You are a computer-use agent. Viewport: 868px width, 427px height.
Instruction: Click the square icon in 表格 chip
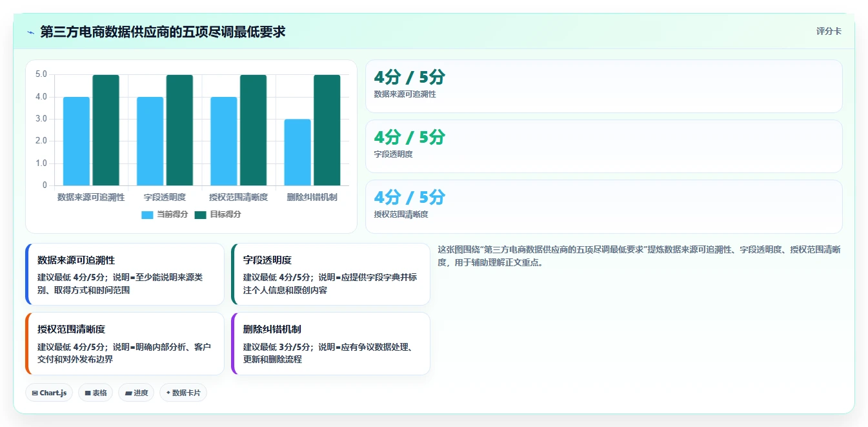88,393
